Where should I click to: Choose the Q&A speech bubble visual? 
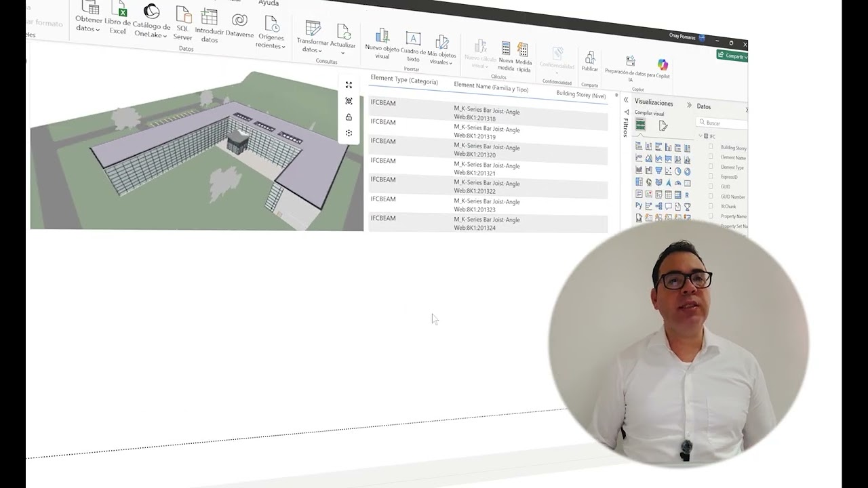pyautogui.click(x=668, y=206)
